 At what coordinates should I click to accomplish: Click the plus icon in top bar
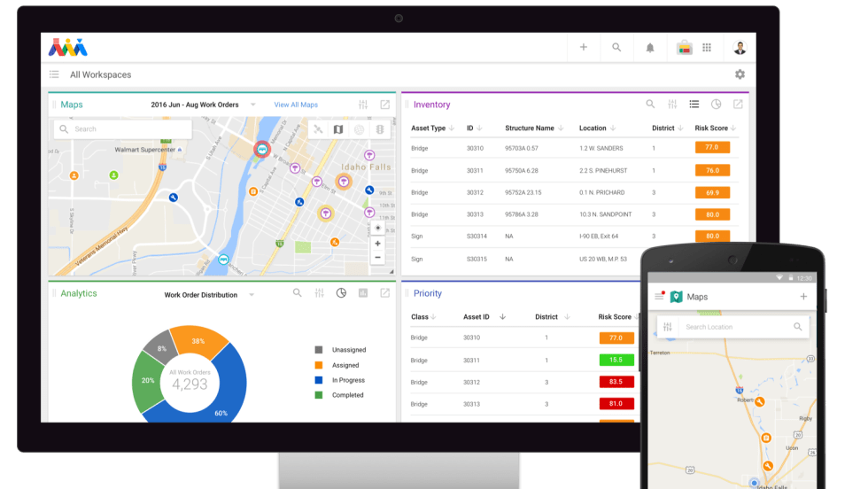click(584, 48)
